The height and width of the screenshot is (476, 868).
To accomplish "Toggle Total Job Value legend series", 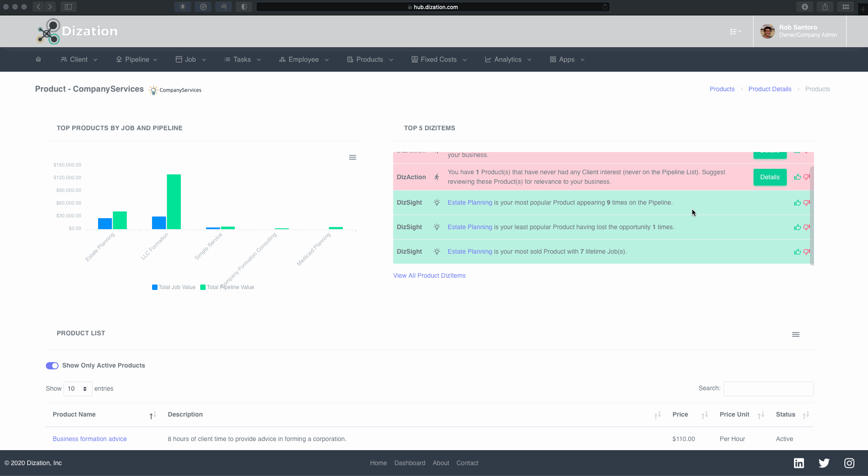I will click(174, 287).
